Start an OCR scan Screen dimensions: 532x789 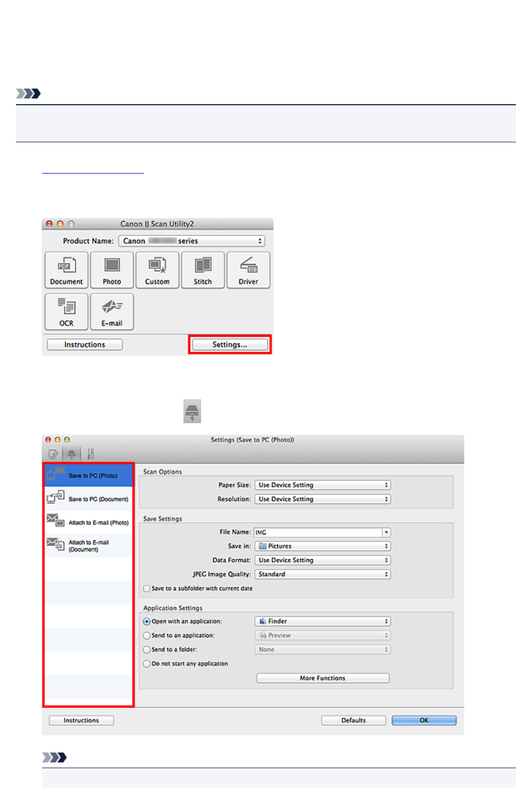[x=67, y=312]
